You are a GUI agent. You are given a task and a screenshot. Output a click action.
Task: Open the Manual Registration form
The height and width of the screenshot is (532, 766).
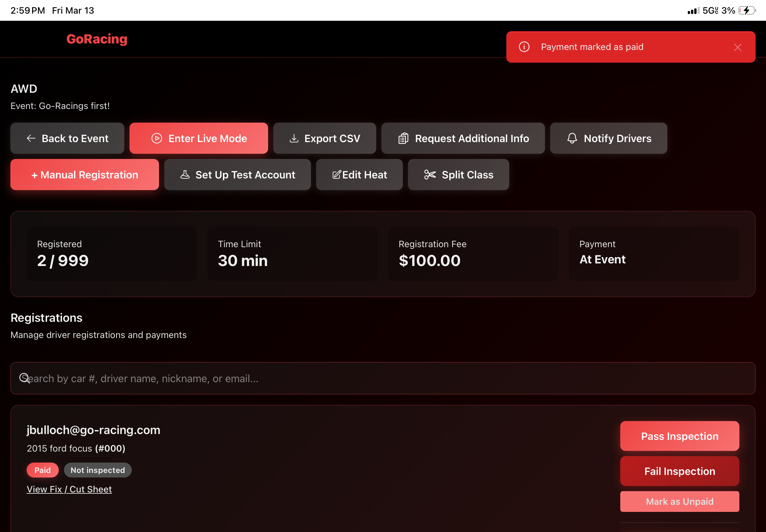(x=85, y=174)
